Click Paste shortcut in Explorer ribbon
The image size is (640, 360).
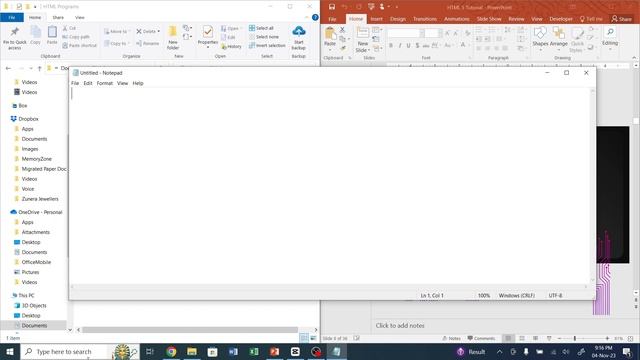pos(80,45)
